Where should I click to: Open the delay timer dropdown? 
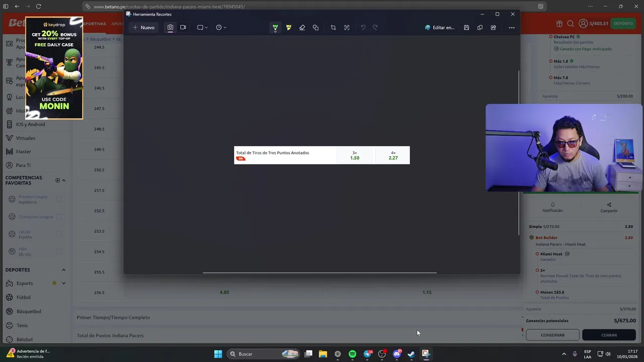click(x=221, y=28)
